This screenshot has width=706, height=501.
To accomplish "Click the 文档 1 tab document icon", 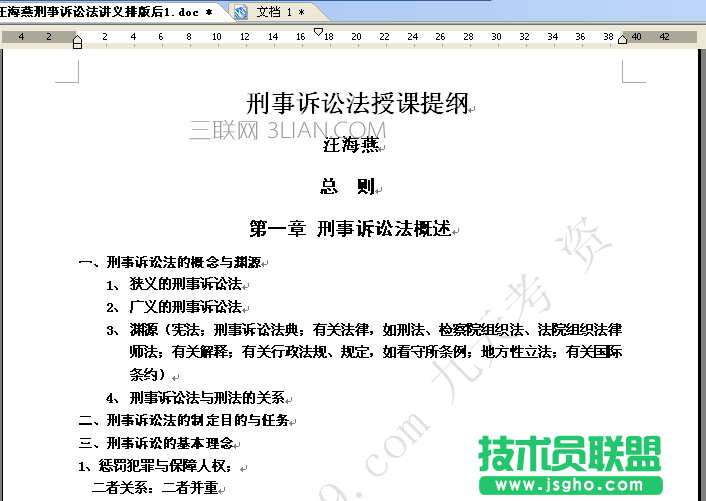I will click(x=241, y=12).
